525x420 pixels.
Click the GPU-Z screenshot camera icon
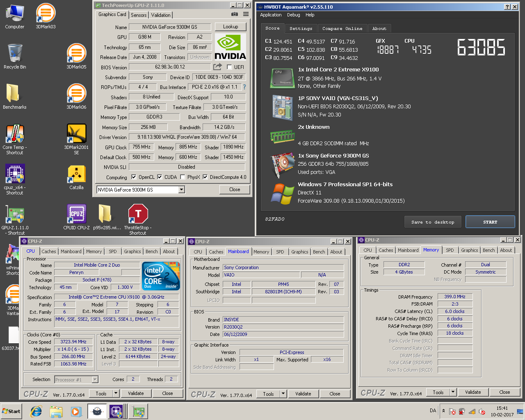pyautogui.click(x=235, y=14)
